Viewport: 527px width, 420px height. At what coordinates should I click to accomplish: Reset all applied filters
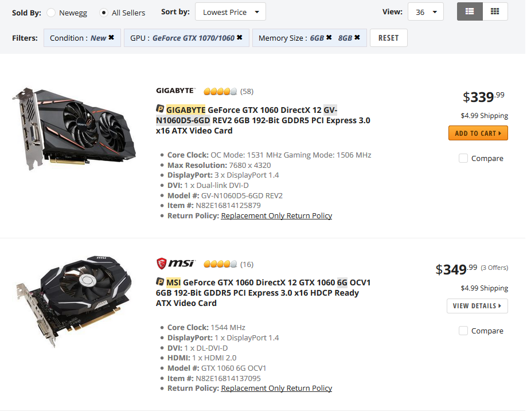tap(388, 38)
